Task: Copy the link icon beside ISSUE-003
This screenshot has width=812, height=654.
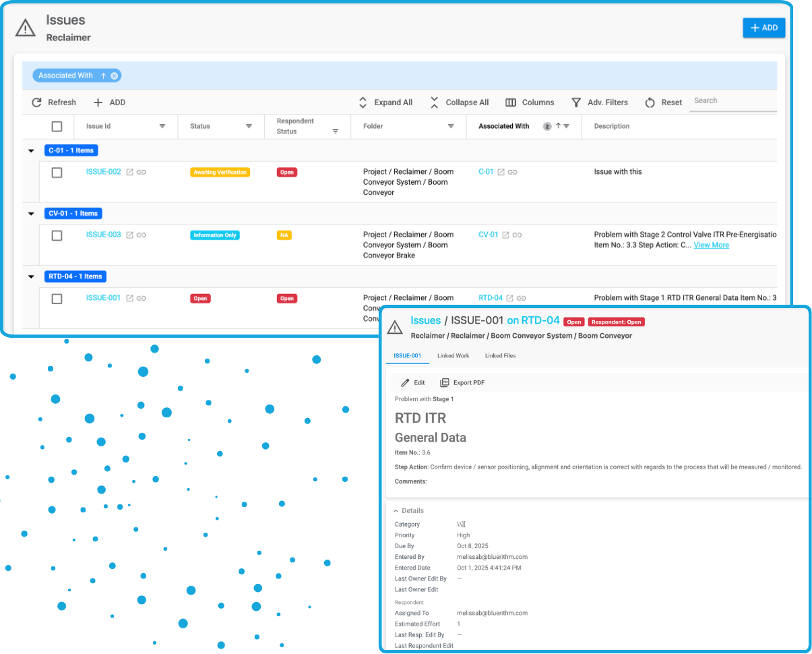Action: [142, 235]
